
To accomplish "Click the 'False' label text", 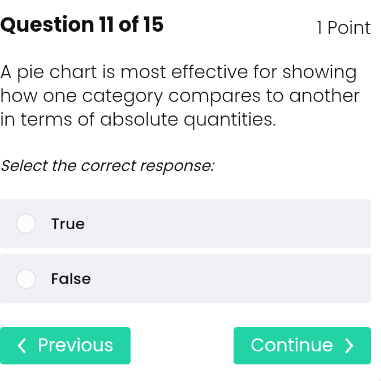I will click(x=71, y=279).
